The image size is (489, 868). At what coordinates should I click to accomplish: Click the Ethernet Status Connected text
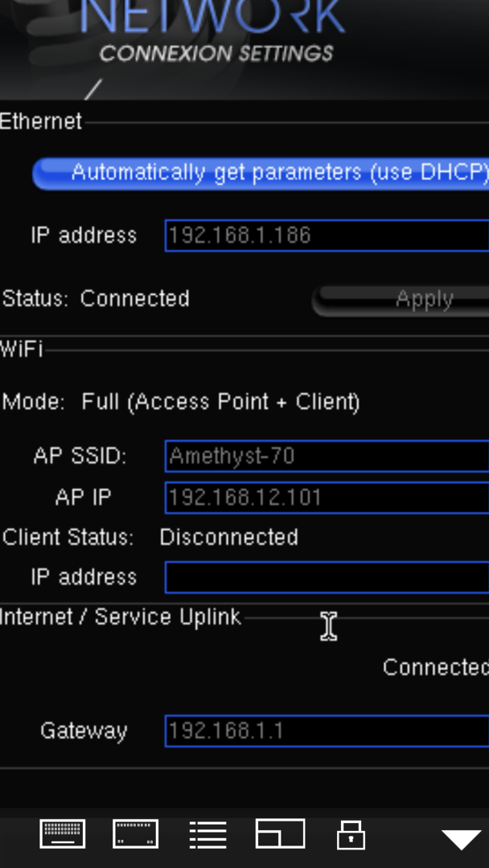click(x=134, y=299)
